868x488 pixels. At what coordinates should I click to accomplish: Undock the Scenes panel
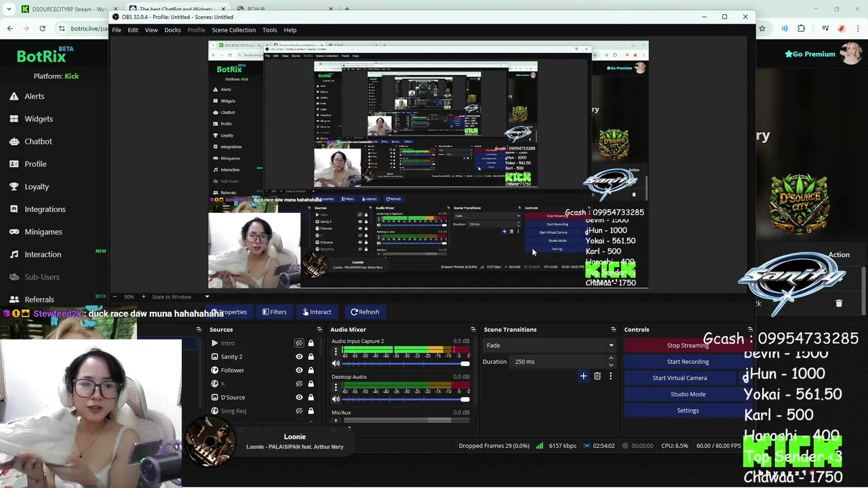point(199,329)
